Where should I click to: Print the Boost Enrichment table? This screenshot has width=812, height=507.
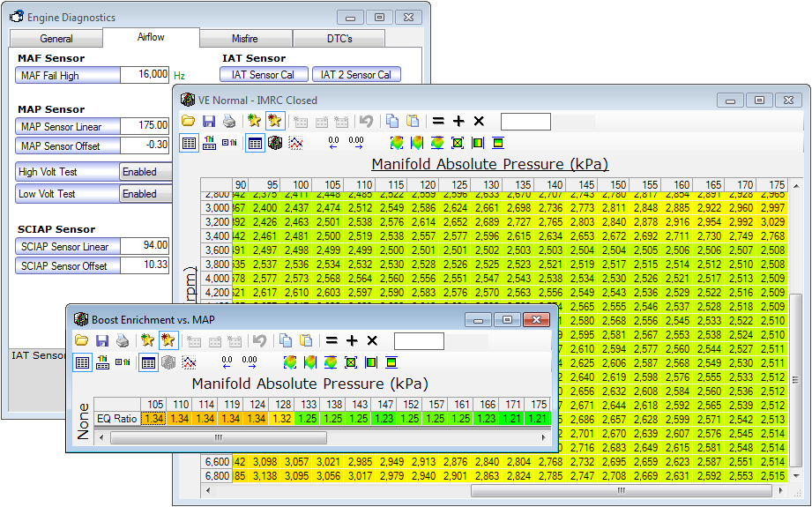click(123, 340)
